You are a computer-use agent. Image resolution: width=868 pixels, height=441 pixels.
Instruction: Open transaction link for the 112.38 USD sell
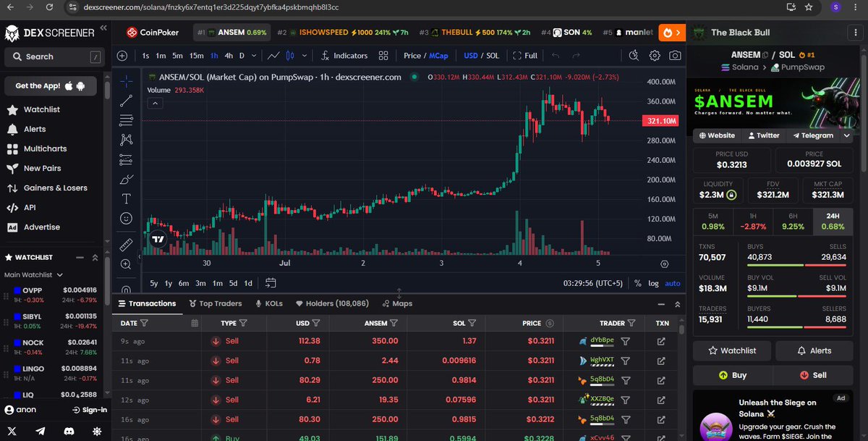[x=661, y=341]
